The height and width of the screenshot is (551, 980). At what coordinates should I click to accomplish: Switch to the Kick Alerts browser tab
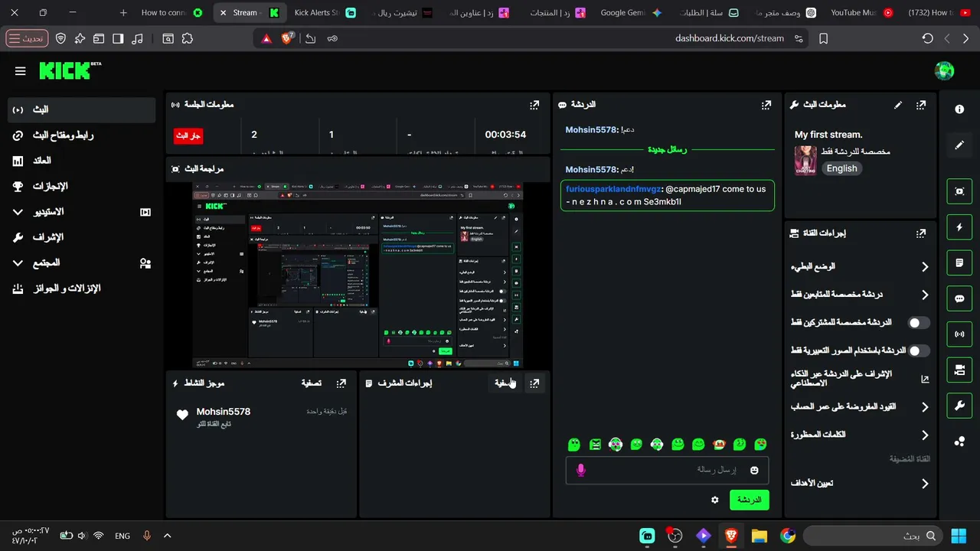[x=325, y=13]
